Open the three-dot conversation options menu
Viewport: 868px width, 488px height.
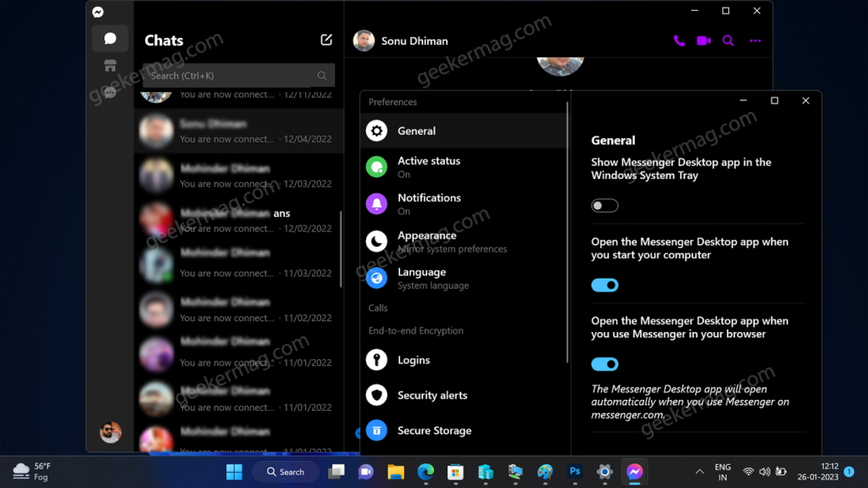pos(755,41)
